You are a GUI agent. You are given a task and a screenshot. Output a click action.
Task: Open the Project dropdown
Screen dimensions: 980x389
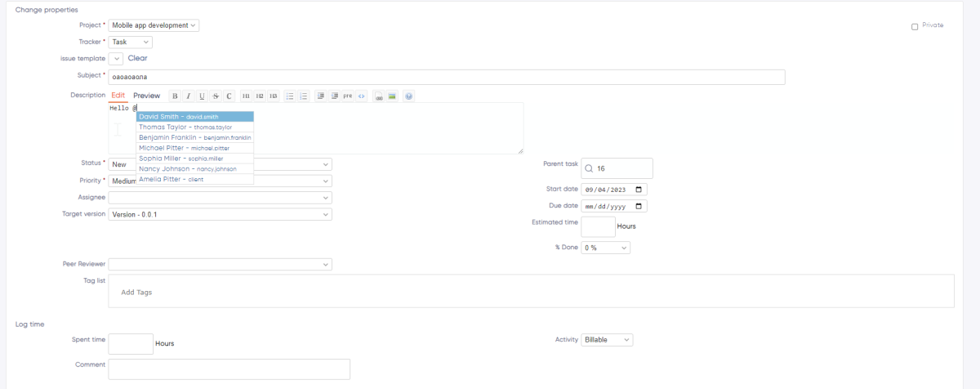(x=154, y=25)
